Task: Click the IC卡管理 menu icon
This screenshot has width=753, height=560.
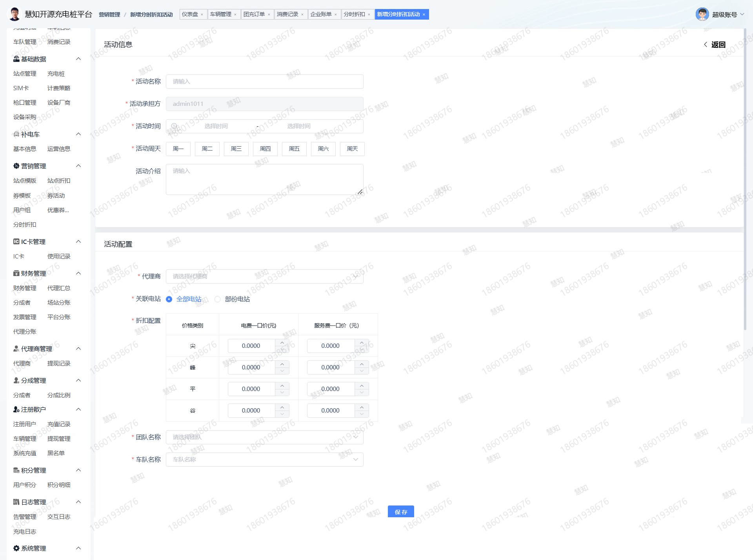Action: pyautogui.click(x=16, y=242)
